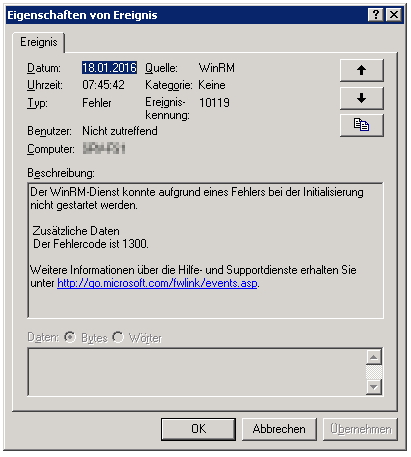Click the data scrollbar down arrow
Screen dimensions: 411x457
(x=374, y=387)
